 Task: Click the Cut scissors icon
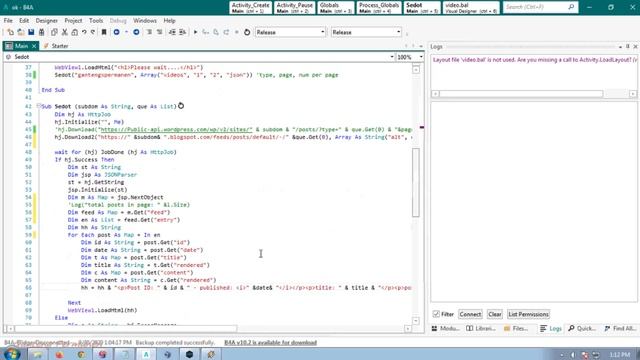click(64, 32)
